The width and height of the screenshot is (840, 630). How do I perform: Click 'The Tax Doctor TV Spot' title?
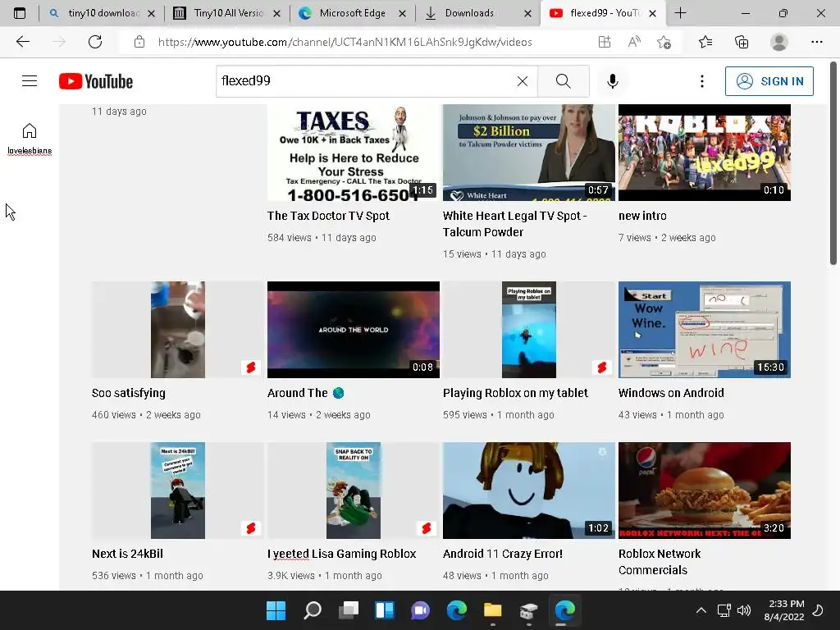[328, 216]
